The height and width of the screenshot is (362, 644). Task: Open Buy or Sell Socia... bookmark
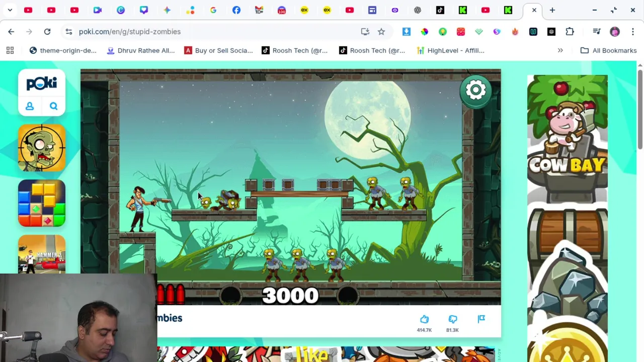point(218,50)
